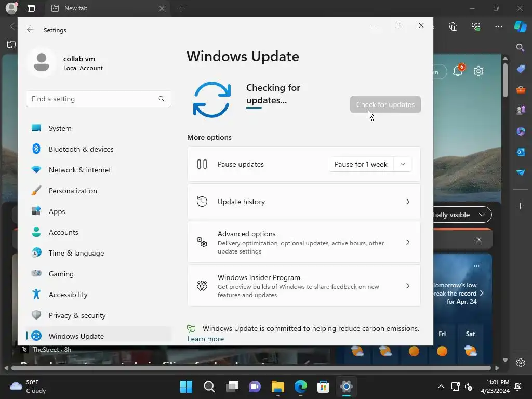Open Edge sidebar Drop paper plane icon
Screen dimensions: 532x399
(521, 172)
